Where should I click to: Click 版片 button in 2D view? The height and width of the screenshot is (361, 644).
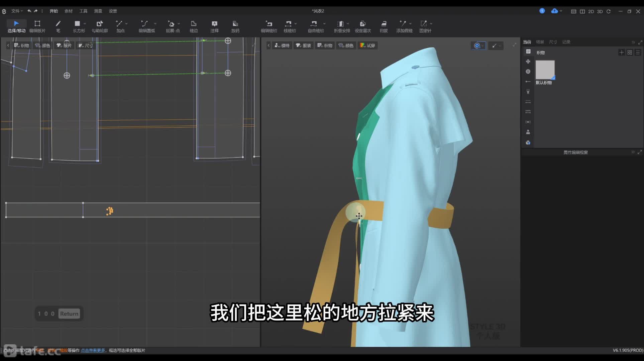(64, 45)
